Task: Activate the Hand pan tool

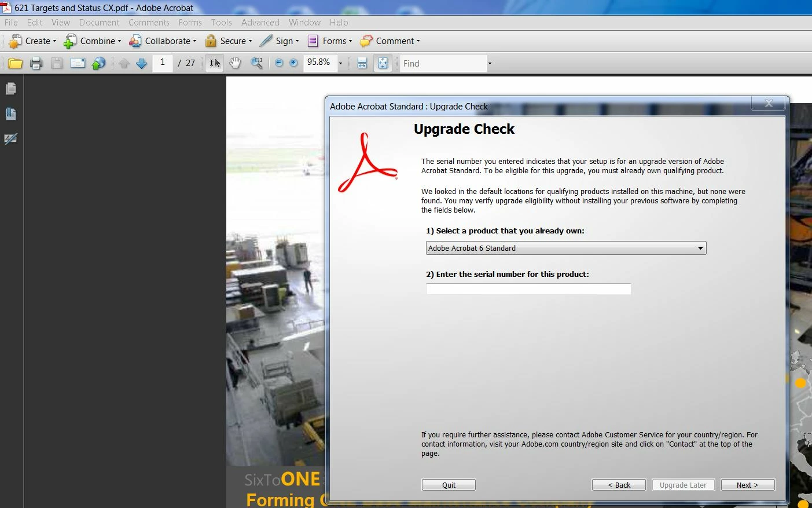Action: [235, 63]
